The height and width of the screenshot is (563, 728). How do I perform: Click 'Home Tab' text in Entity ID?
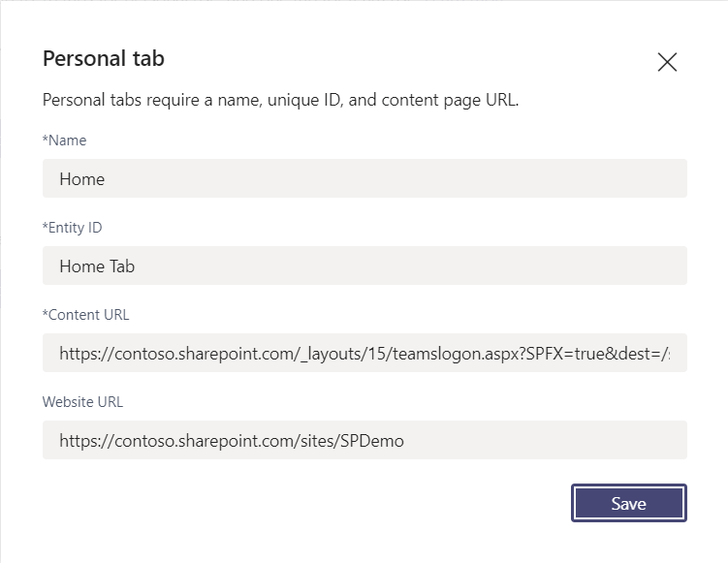coord(97,266)
